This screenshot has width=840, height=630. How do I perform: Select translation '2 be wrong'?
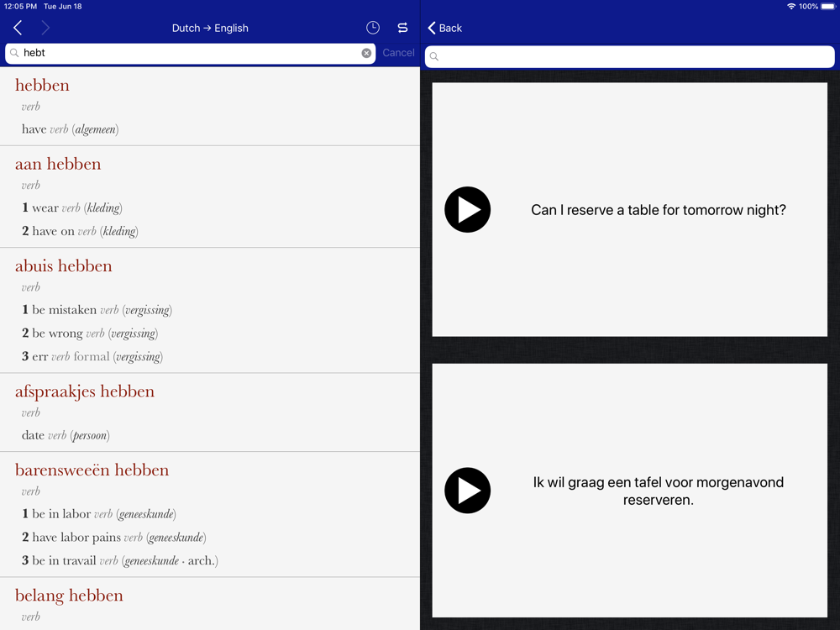90,333
